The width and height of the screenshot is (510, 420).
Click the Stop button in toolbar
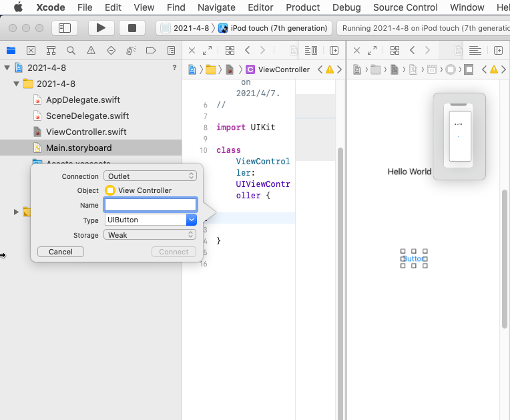[x=132, y=28]
